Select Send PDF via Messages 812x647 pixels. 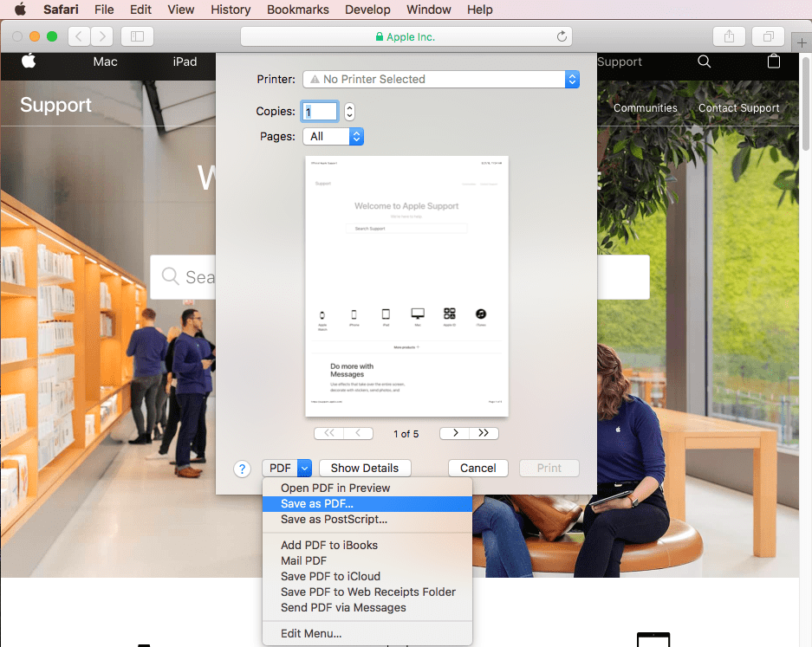click(x=367, y=607)
